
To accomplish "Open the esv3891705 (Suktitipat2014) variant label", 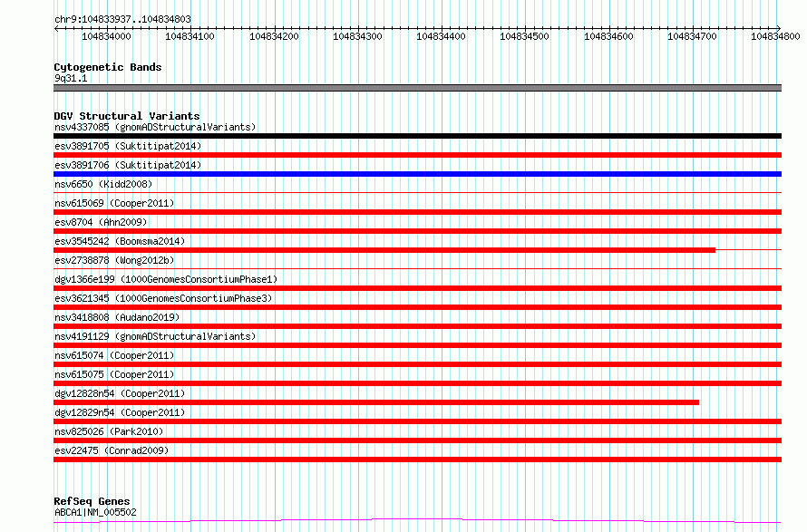I will point(128,146).
